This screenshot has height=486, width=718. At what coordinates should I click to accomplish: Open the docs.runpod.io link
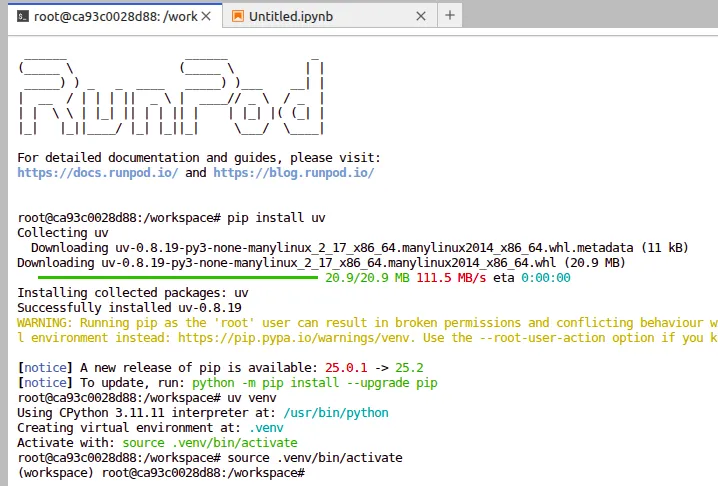(98, 172)
